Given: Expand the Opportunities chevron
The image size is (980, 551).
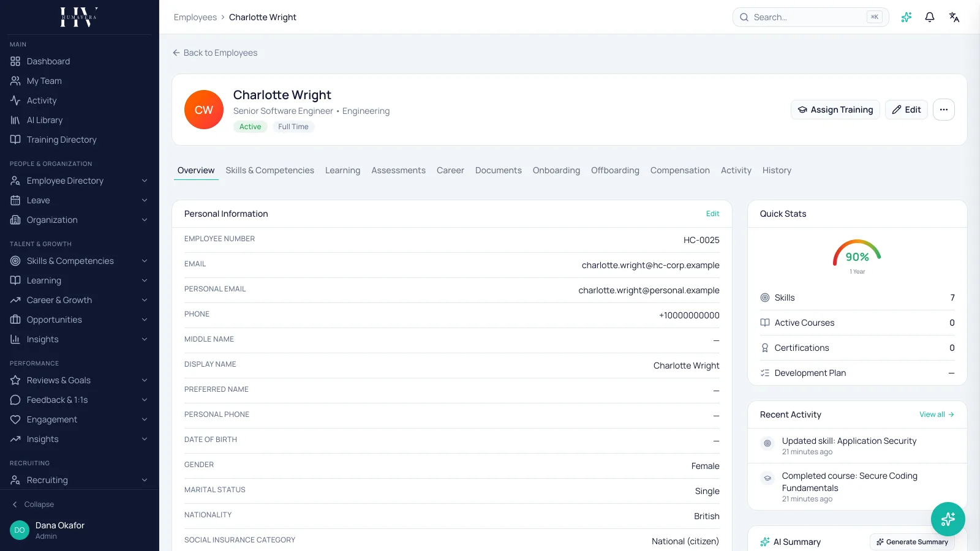Looking at the screenshot, I should pos(145,320).
